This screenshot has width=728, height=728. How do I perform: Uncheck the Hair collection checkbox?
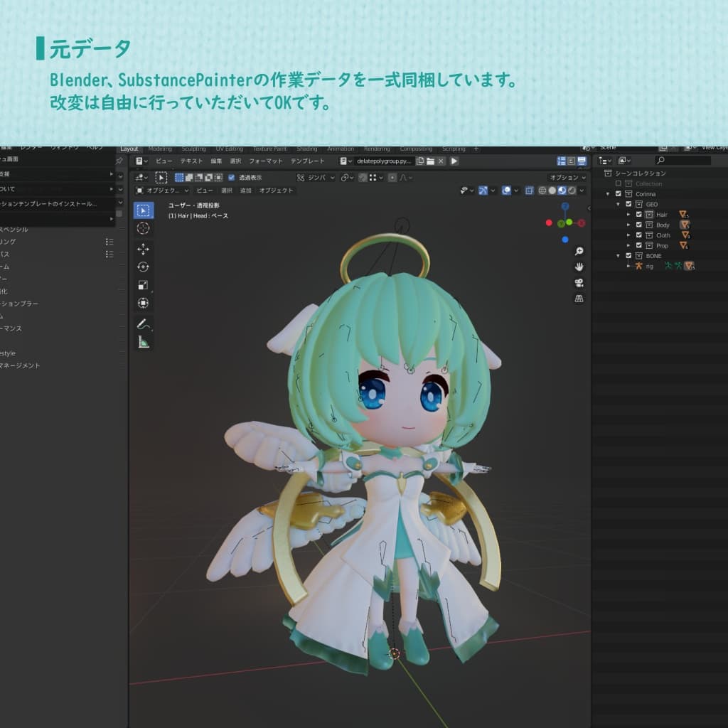[639, 215]
